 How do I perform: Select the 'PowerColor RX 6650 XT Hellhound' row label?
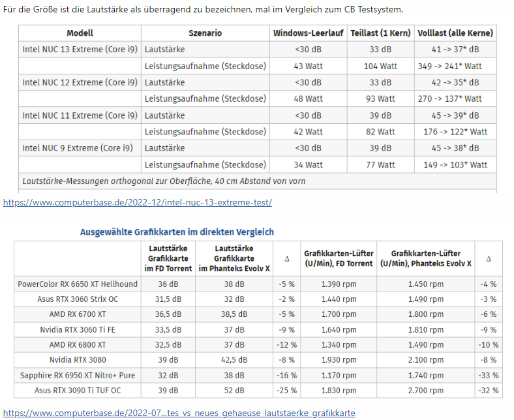78,284
